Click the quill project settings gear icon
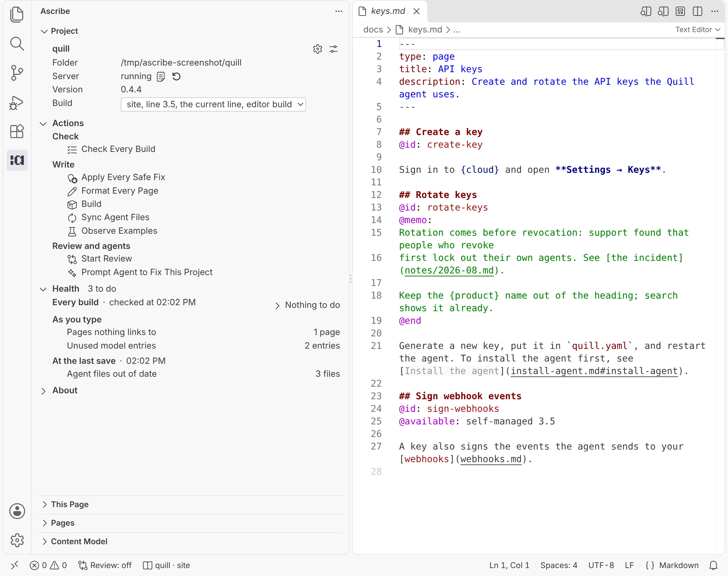The width and height of the screenshot is (728, 576). (317, 49)
